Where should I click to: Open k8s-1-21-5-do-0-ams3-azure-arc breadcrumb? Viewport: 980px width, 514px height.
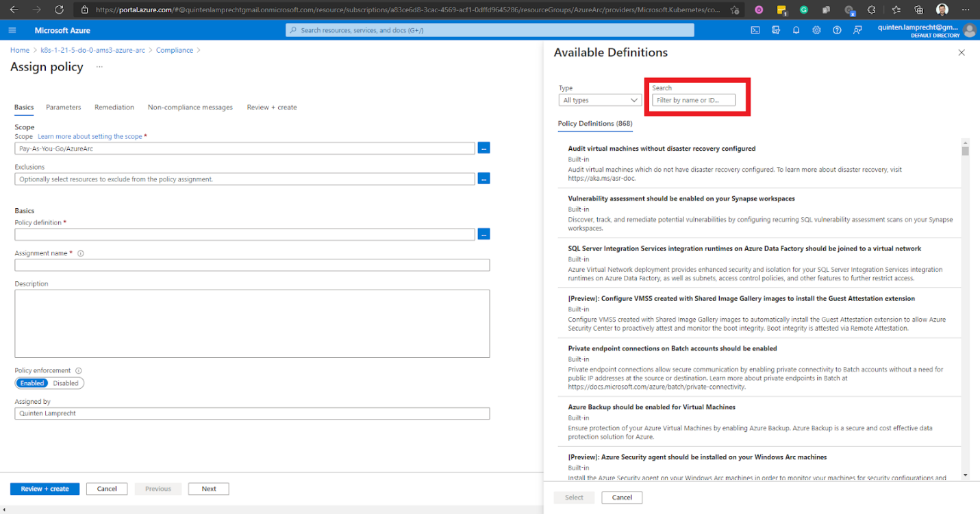point(93,51)
